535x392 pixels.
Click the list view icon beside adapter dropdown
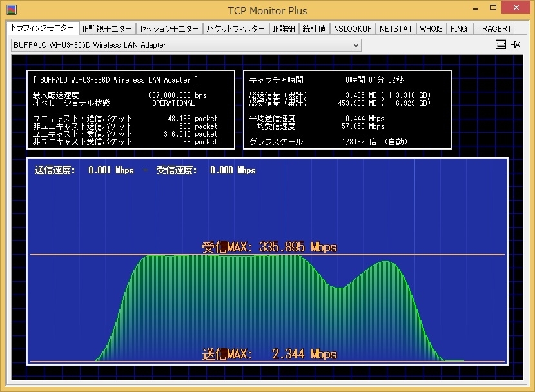501,44
